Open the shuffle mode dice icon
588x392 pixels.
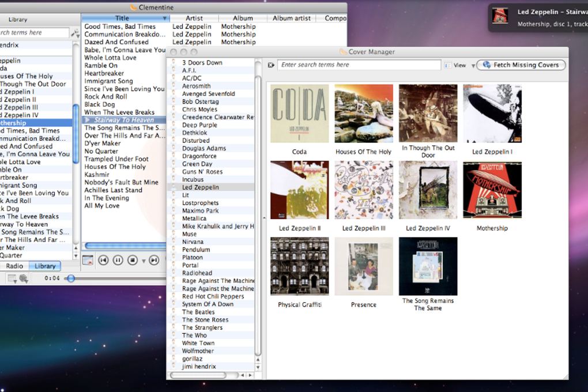24,278
